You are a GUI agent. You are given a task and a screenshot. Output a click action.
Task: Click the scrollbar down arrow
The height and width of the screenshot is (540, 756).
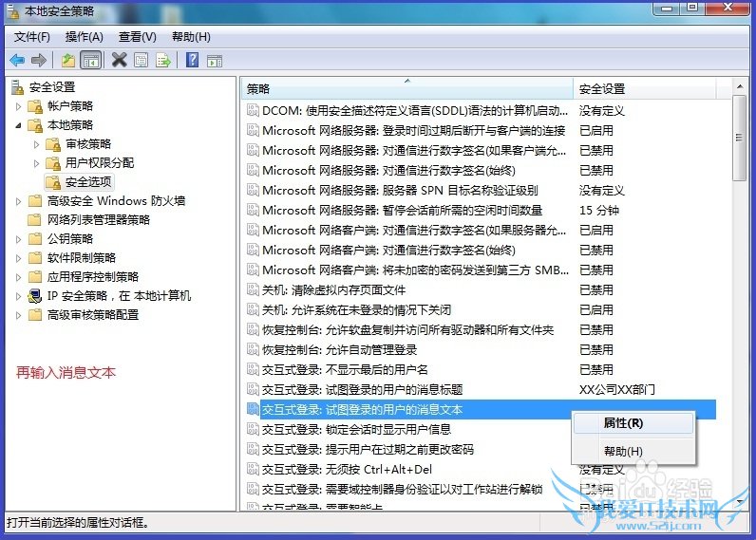tap(739, 501)
